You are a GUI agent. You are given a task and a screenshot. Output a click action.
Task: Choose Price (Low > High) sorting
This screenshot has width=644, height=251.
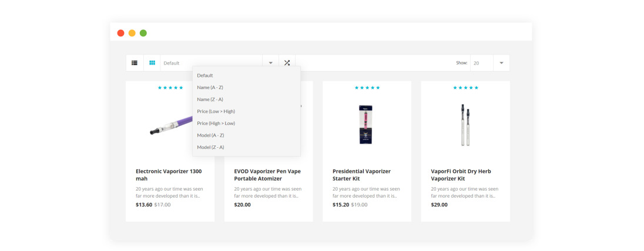pos(216,111)
